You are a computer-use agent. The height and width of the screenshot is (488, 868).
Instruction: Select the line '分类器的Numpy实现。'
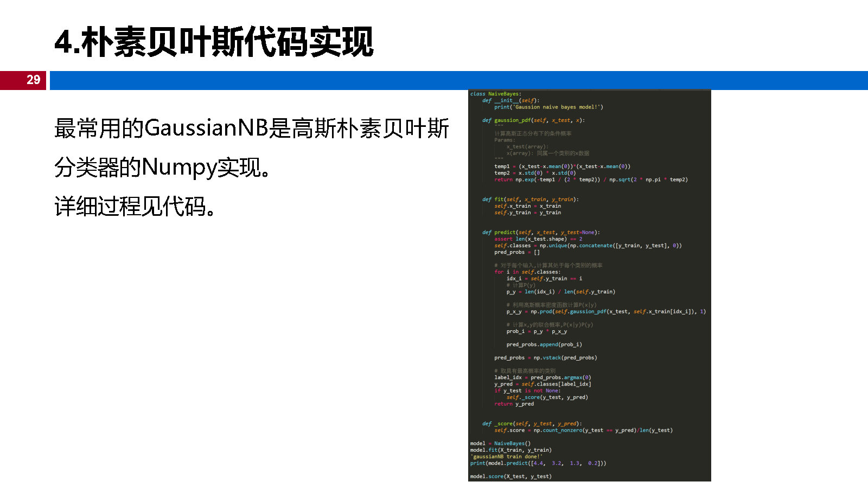point(162,168)
